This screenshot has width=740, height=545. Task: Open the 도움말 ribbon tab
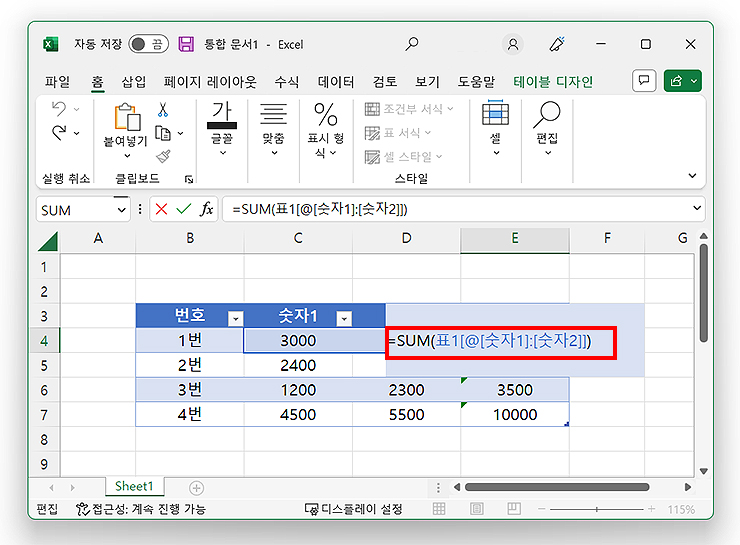(x=476, y=82)
